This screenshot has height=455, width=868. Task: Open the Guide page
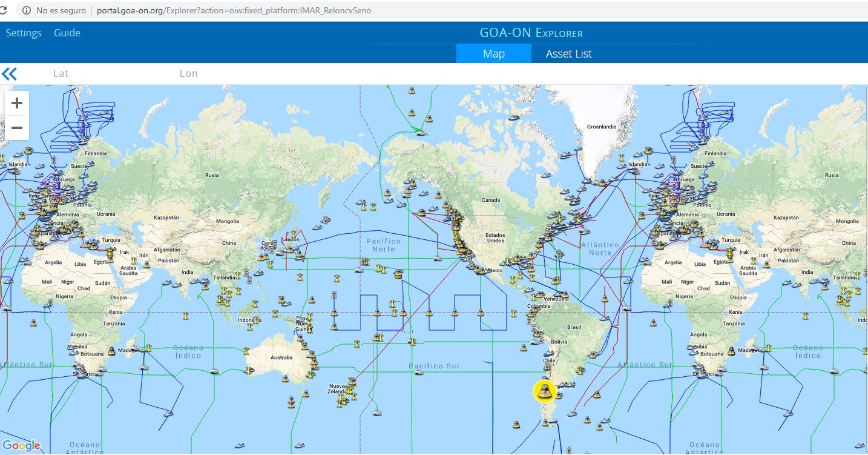pos(67,33)
